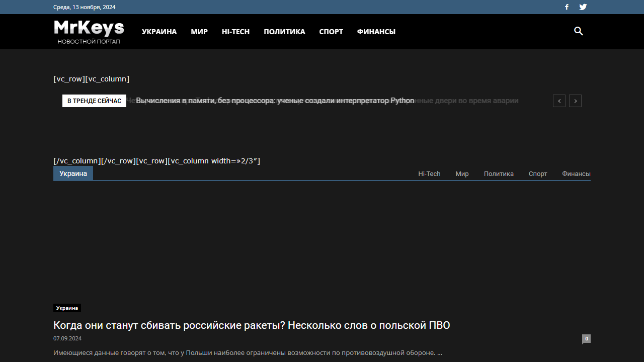The width and height of the screenshot is (644, 362).
Task: Select the Политика filter tab
Action: coord(499,174)
